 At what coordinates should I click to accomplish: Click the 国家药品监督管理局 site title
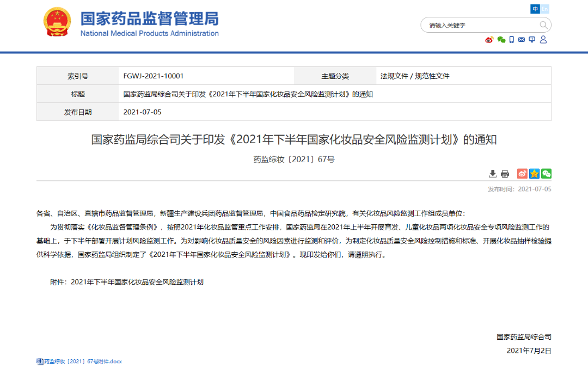[149, 19]
